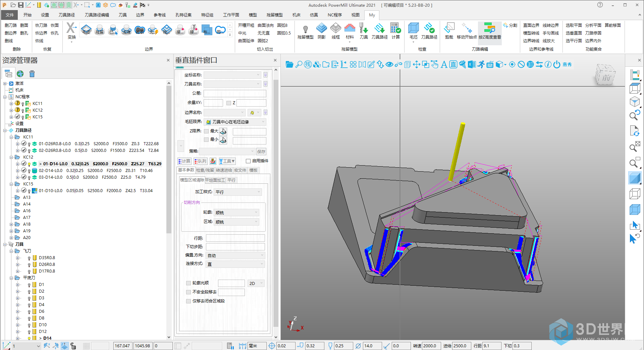The image size is (644, 350).
Task: Open the 坐标名称 dropdown
Action: tap(232, 75)
